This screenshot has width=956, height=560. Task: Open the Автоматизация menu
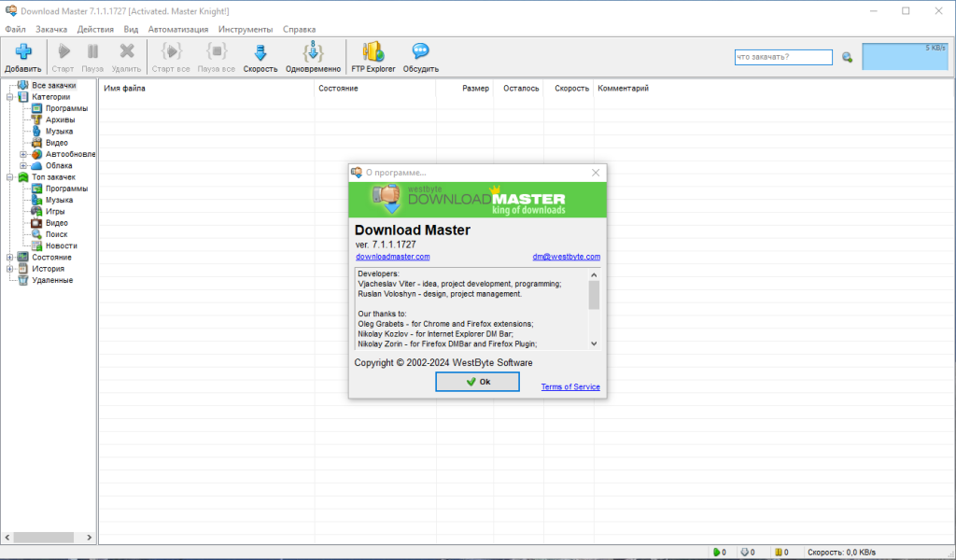coord(178,29)
